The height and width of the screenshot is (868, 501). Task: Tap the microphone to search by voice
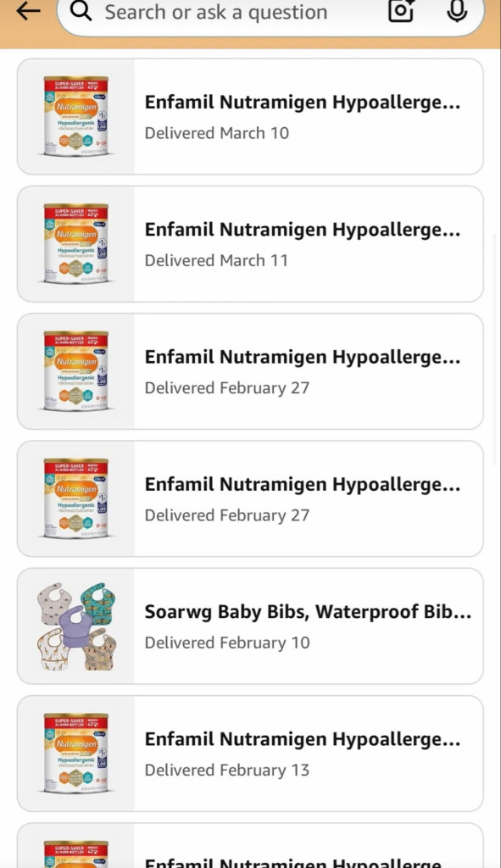tap(457, 13)
